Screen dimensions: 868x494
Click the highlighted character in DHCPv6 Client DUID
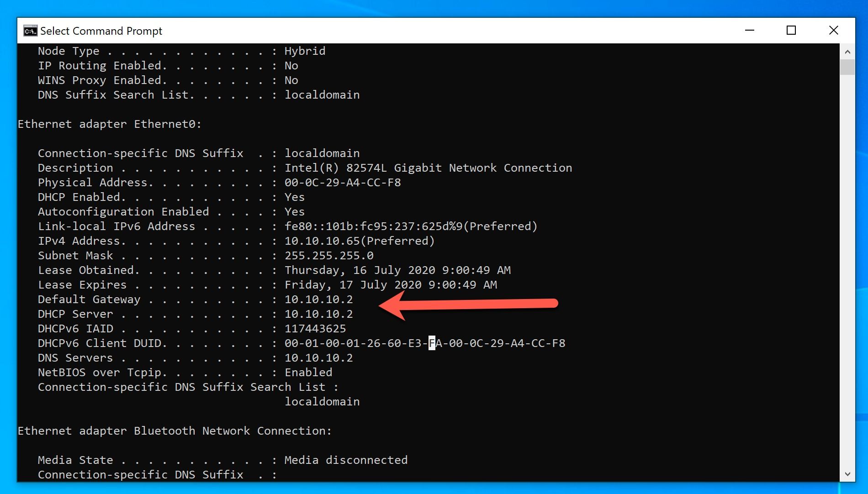432,343
